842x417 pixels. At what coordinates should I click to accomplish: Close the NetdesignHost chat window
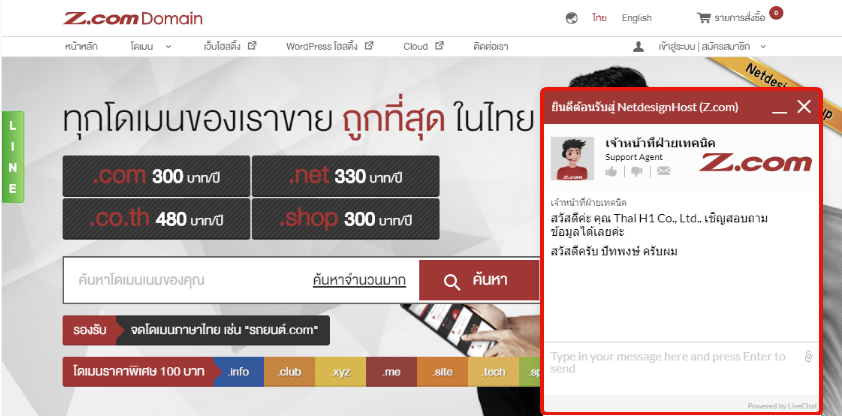(804, 107)
